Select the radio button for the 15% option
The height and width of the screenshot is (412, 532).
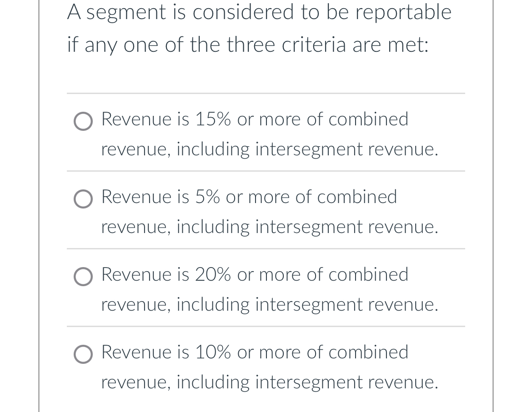(x=83, y=121)
